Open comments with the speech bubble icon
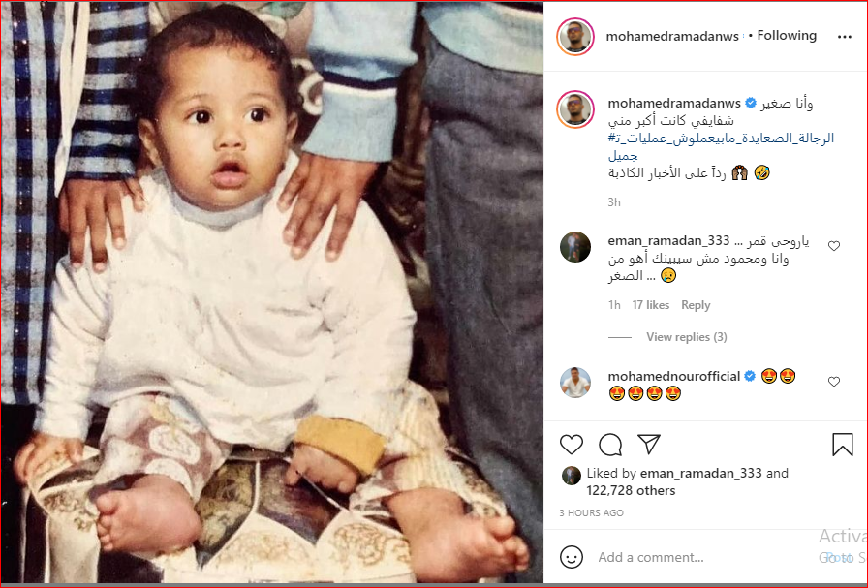This screenshot has height=588, width=868. coord(610,445)
